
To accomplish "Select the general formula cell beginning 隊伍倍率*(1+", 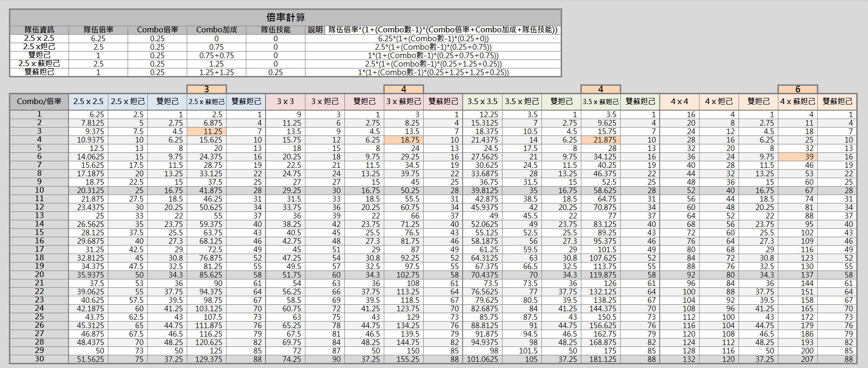I will (443, 30).
